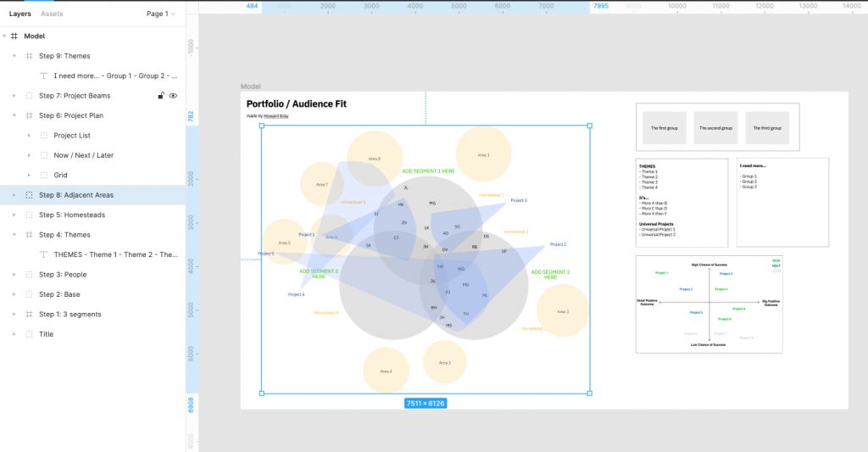
Task: Click the group icon of Project List layer
Action: pos(44,136)
